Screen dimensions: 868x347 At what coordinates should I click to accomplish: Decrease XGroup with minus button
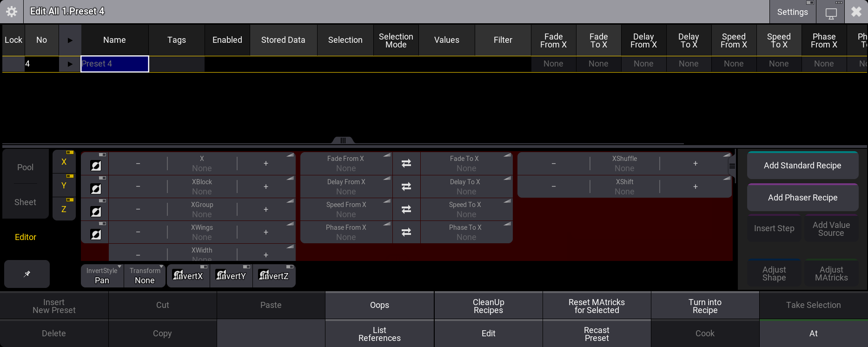[x=138, y=209]
